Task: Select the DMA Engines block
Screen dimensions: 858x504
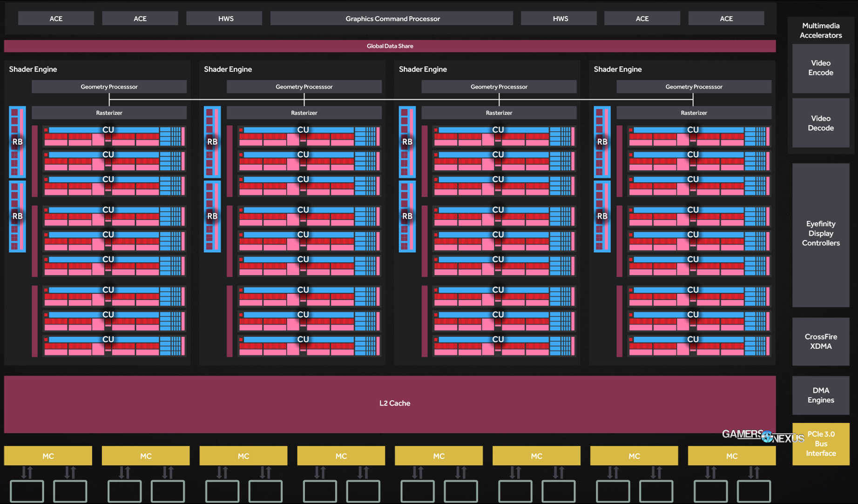Action: (820, 395)
